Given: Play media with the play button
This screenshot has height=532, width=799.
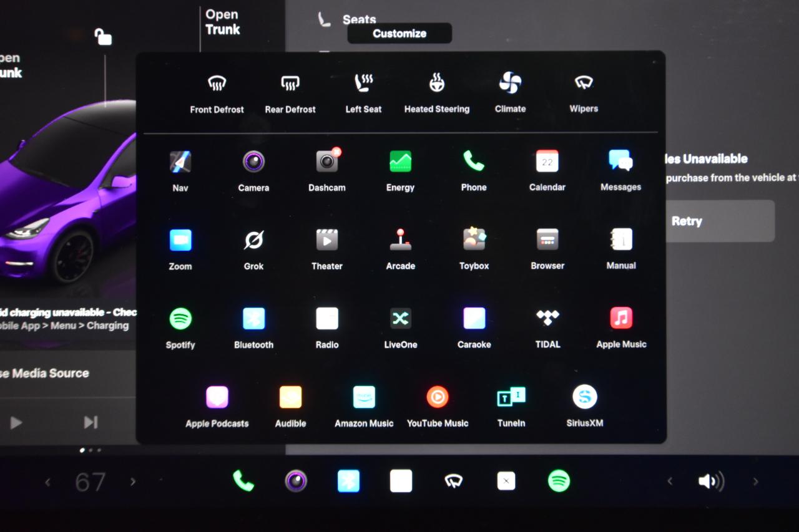Looking at the screenshot, I should [16, 423].
